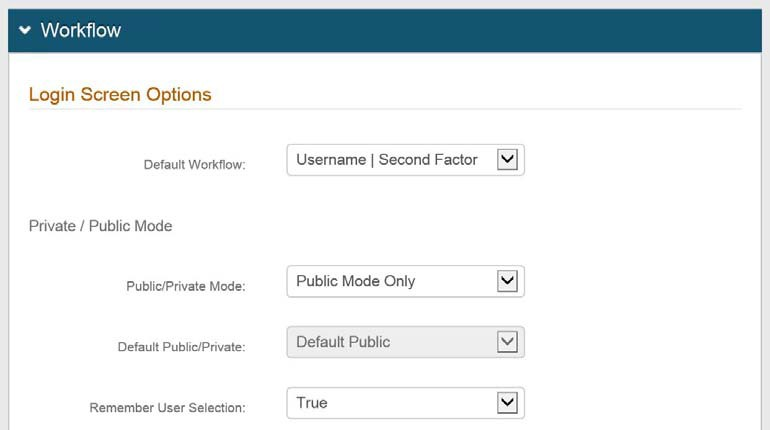The image size is (770, 430).
Task: Click the Workflow header title
Action: pyautogui.click(x=81, y=31)
